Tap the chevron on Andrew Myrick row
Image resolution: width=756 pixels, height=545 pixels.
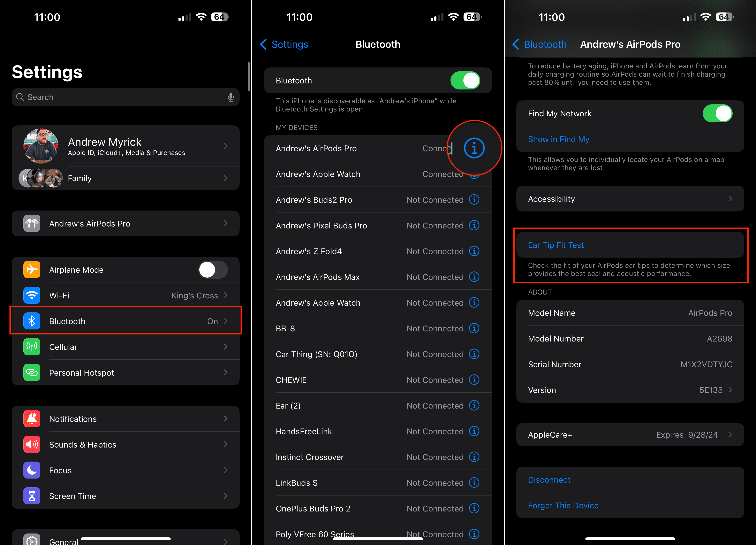pos(226,146)
